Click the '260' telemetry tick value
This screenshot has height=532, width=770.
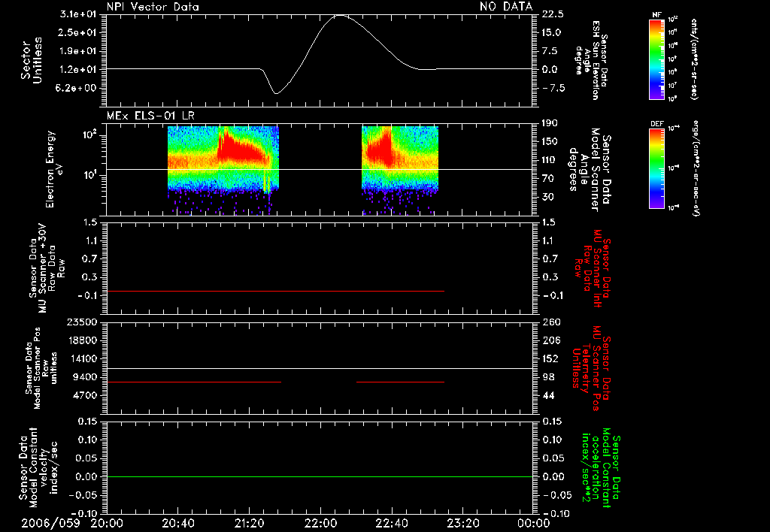click(x=550, y=322)
